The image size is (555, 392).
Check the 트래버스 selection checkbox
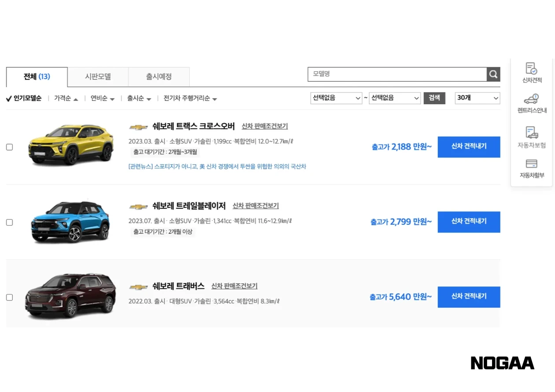coord(9,297)
